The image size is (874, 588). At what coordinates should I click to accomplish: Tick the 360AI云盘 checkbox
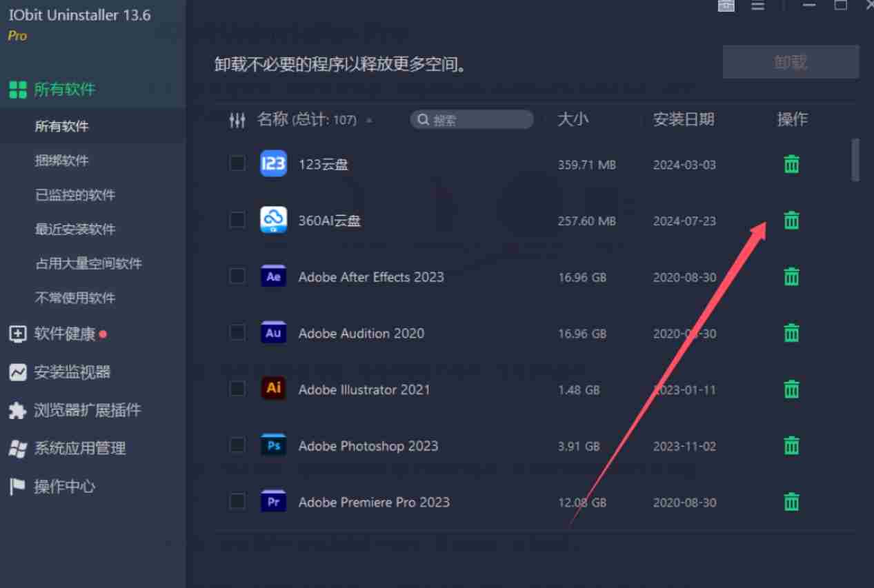point(237,220)
